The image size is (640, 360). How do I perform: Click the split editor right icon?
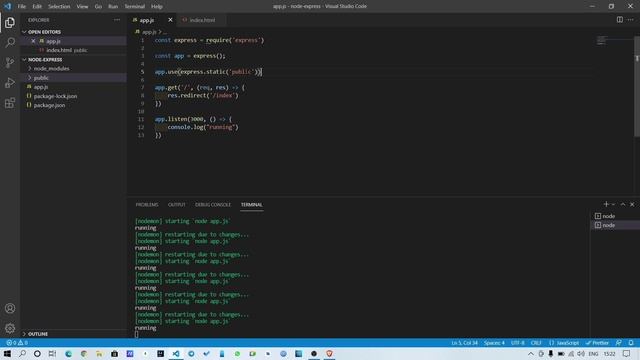(x=620, y=20)
